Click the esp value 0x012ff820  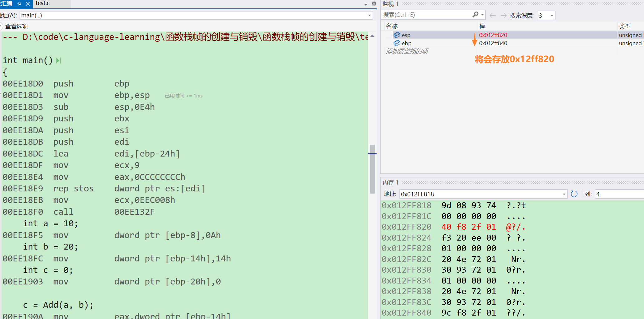point(493,35)
